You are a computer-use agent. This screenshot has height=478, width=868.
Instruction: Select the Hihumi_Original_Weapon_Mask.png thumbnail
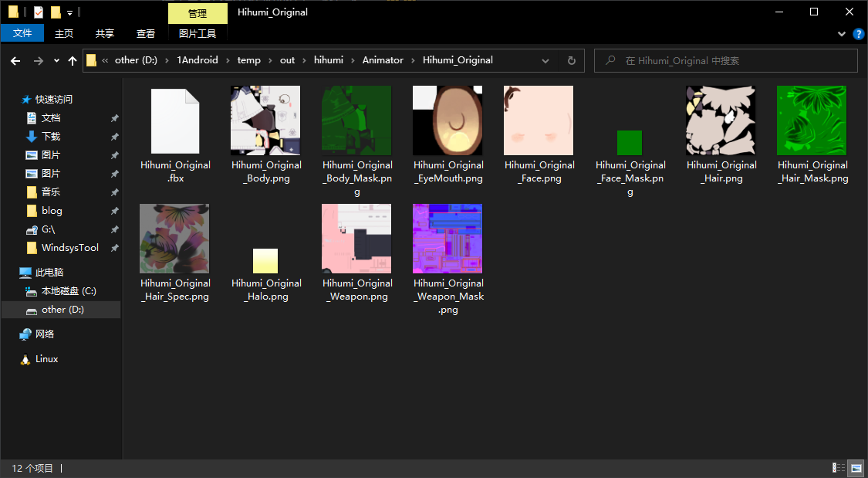pyautogui.click(x=448, y=238)
